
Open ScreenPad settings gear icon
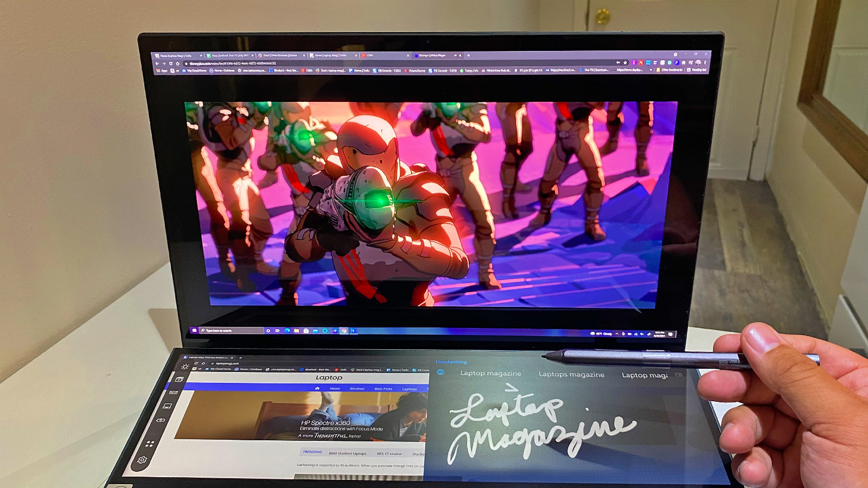coord(142,460)
